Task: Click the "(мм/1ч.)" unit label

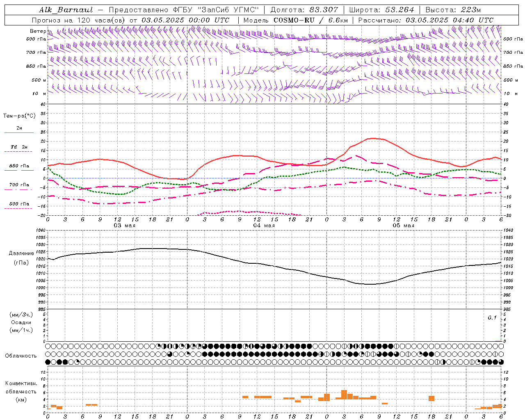Action: point(21,330)
